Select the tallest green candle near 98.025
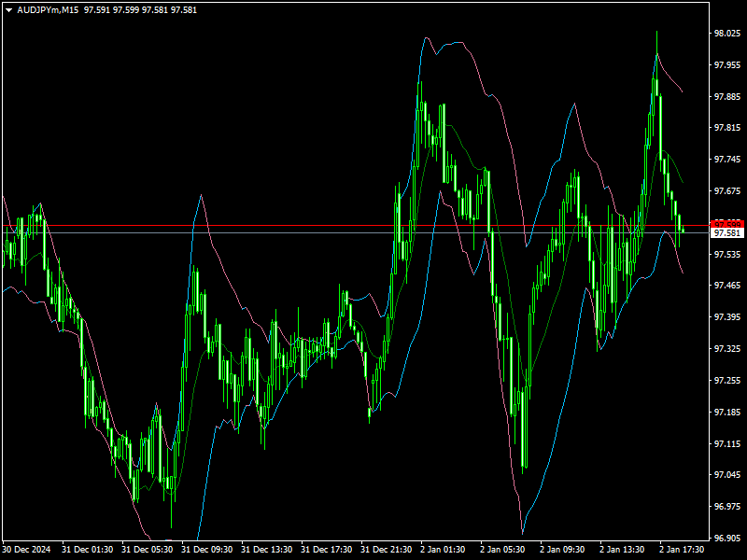 [656, 65]
